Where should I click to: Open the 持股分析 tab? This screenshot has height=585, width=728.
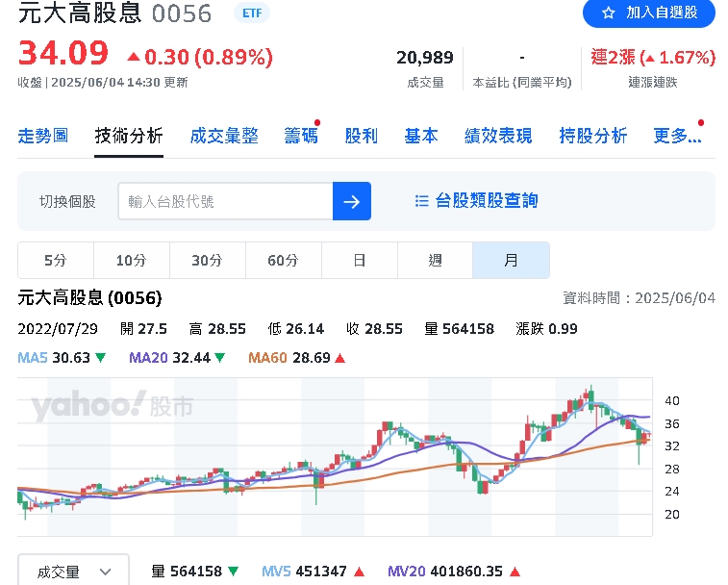pyautogui.click(x=593, y=136)
